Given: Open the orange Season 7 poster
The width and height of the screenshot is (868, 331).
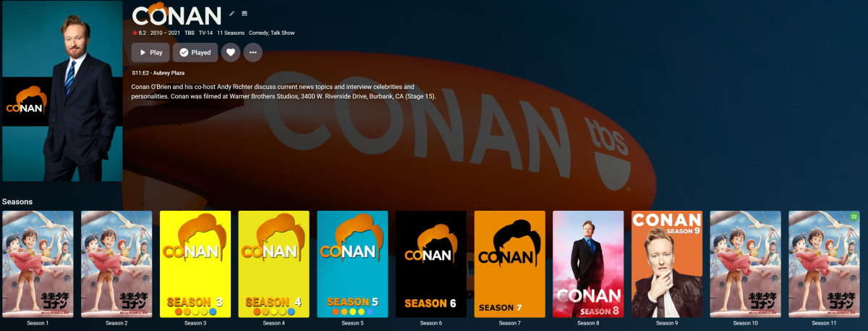Looking at the screenshot, I should tap(510, 264).
